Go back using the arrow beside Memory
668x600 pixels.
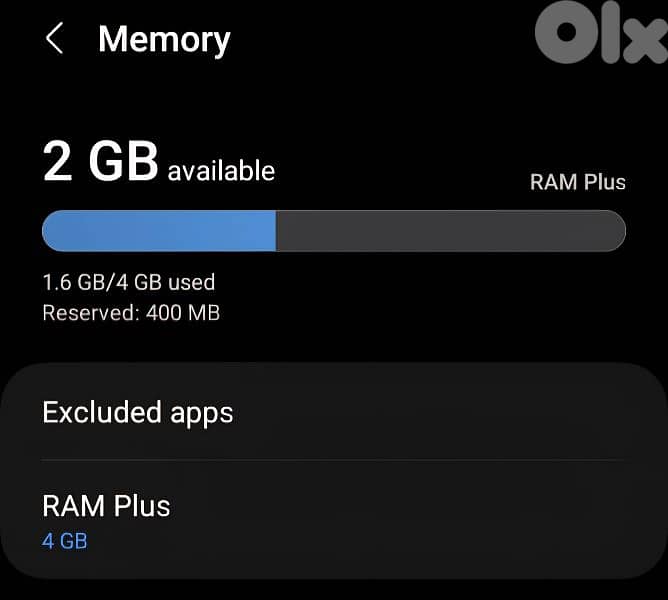coord(55,38)
